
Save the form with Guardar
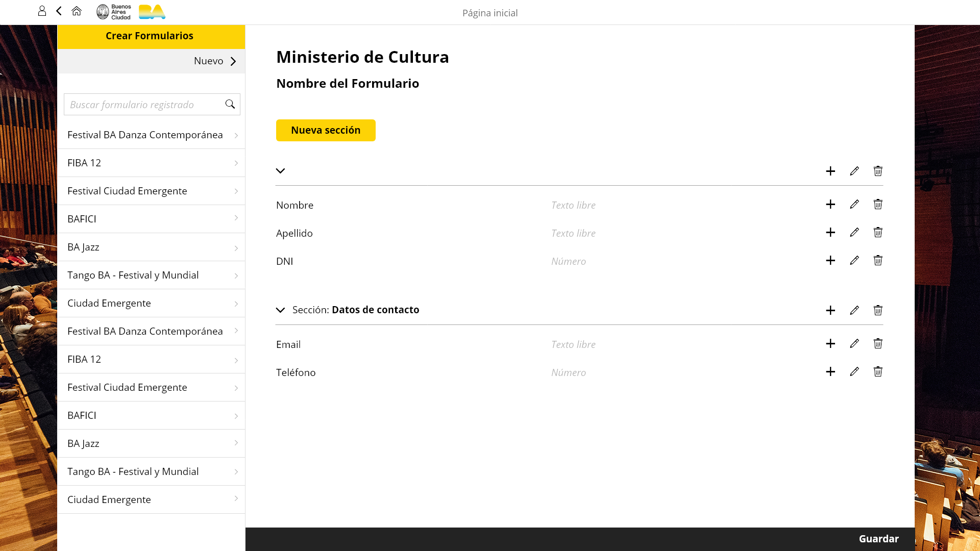coord(878,539)
